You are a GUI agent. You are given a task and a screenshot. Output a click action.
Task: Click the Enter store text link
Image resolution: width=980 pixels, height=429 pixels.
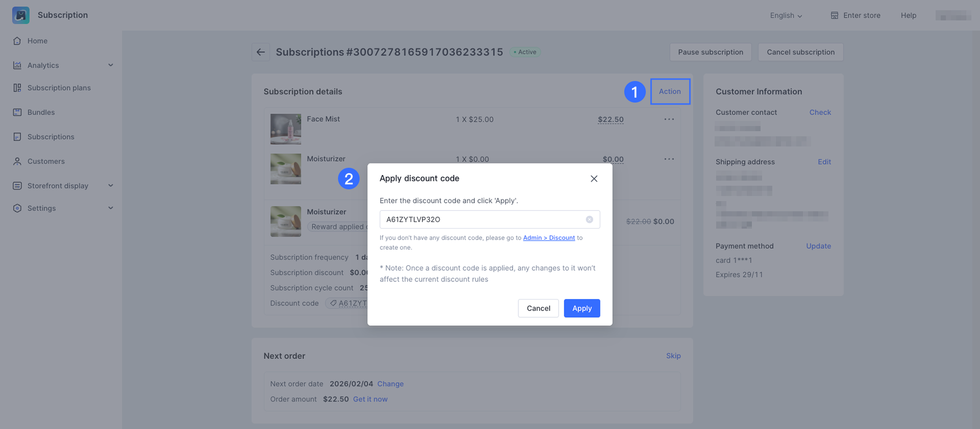[x=862, y=15]
